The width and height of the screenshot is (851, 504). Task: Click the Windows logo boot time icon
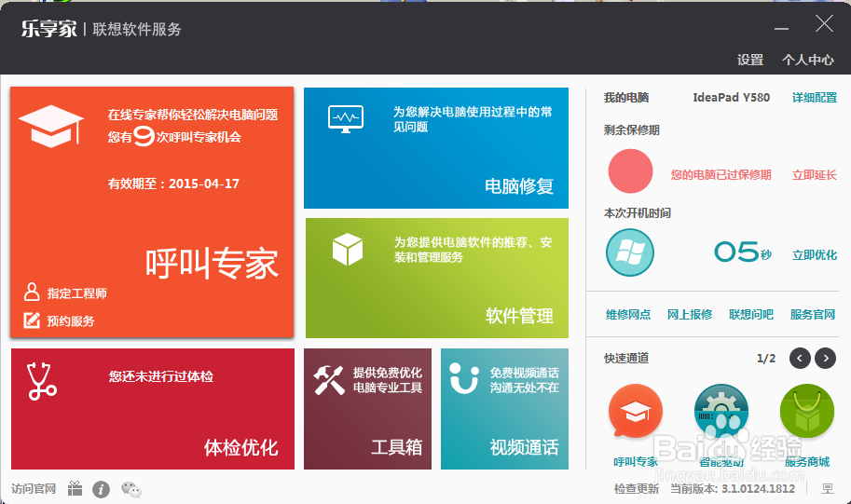[x=629, y=252]
